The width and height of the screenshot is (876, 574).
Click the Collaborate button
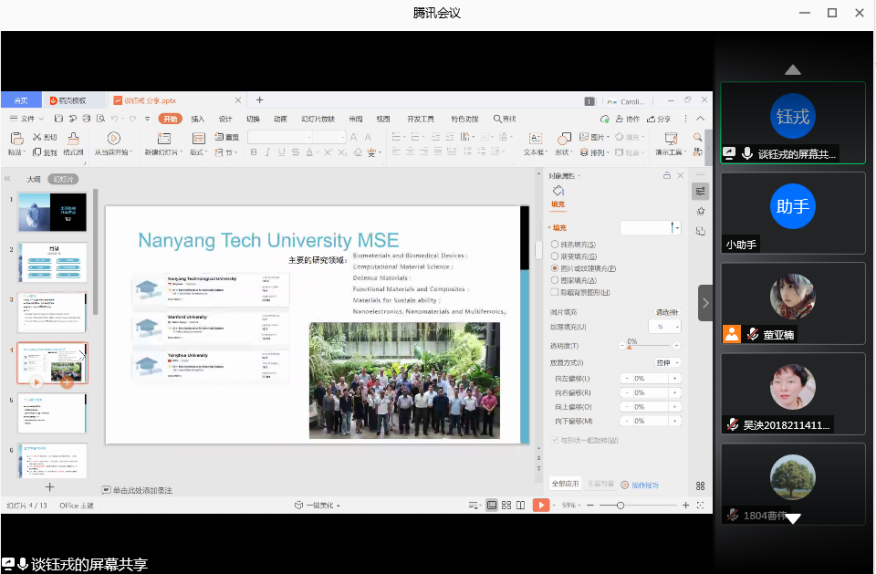tap(627, 119)
